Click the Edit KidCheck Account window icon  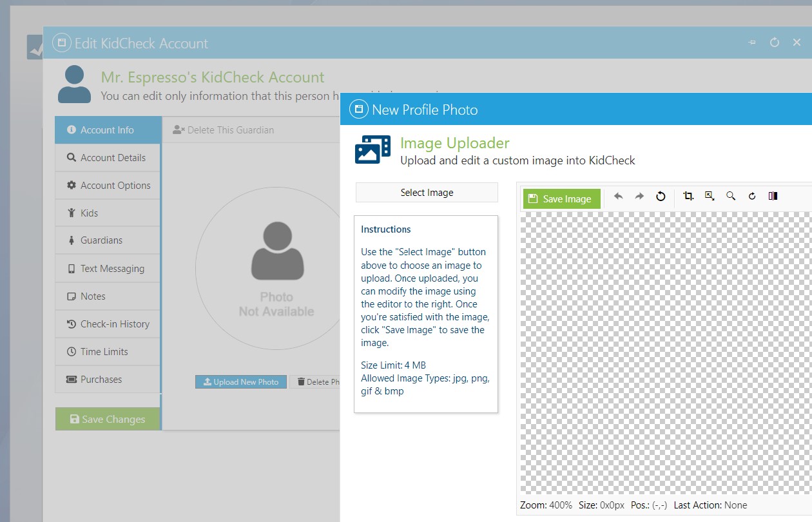(x=62, y=43)
